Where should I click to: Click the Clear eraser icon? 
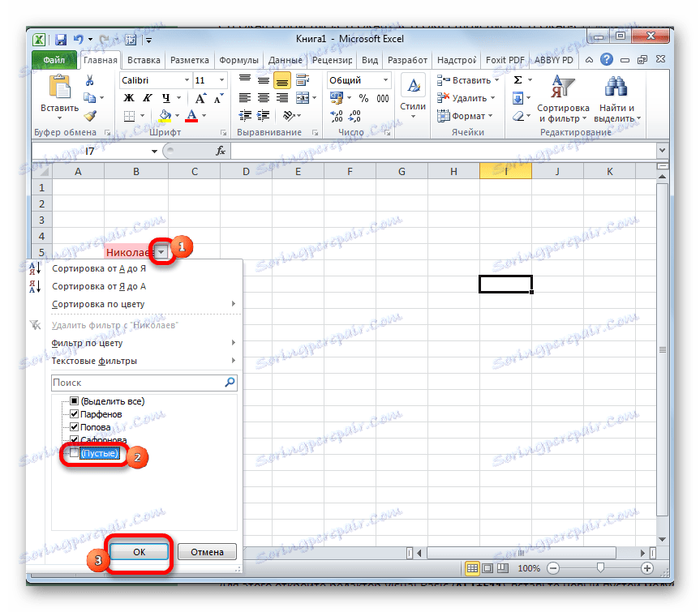[517, 116]
